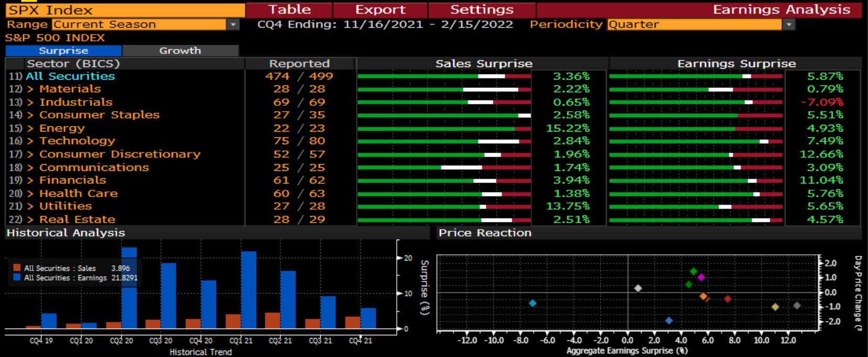Click the Financials 11.04% earnings value
The image size is (868, 357).
pyautogui.click(x=821, y=180)
